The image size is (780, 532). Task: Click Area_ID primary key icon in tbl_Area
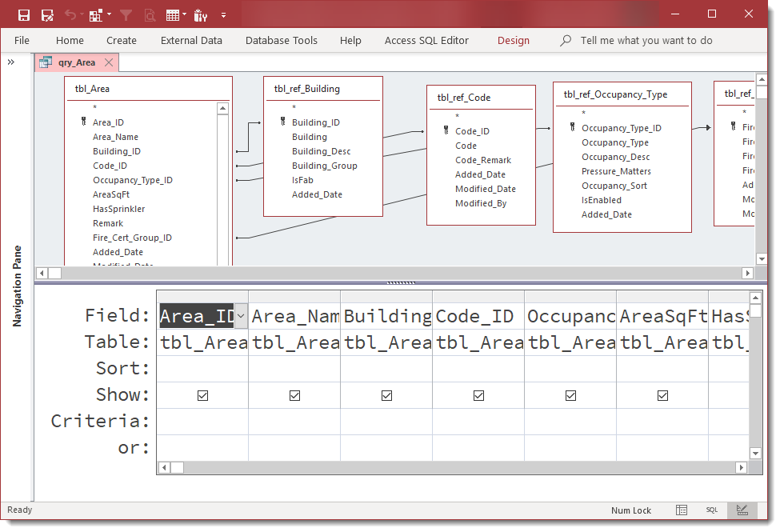83,122
